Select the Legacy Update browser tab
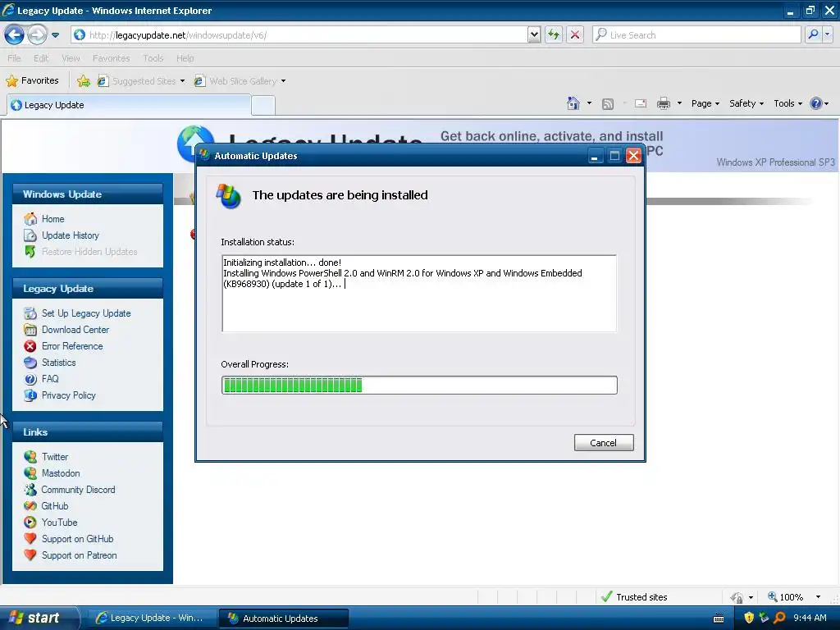 129,105
